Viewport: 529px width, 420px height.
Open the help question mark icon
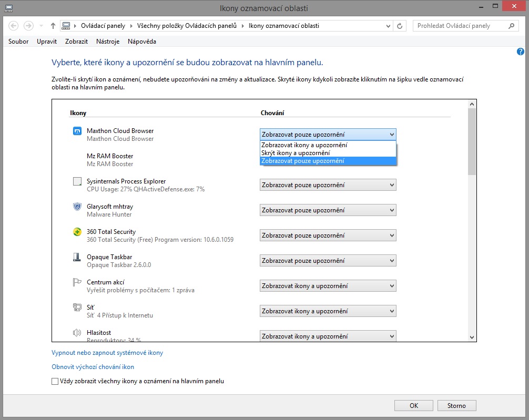click(520, 52)
